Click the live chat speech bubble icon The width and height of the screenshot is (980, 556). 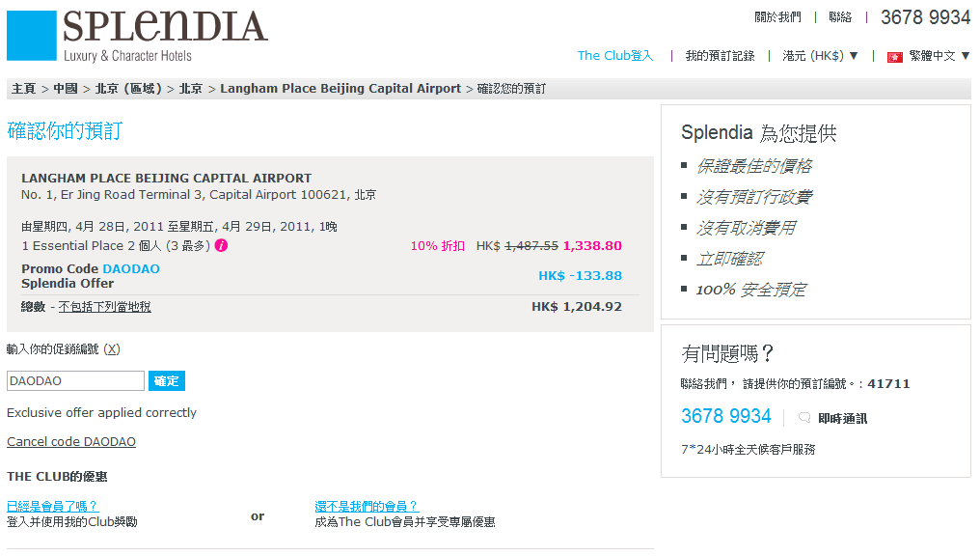point(803,418)
